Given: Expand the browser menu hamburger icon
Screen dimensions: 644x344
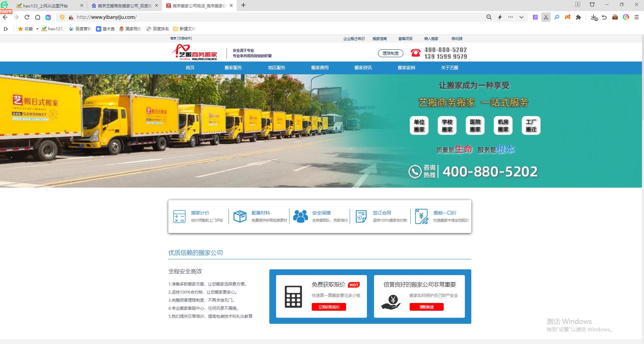Looking at the screenshot, I should tap(636, 17).
